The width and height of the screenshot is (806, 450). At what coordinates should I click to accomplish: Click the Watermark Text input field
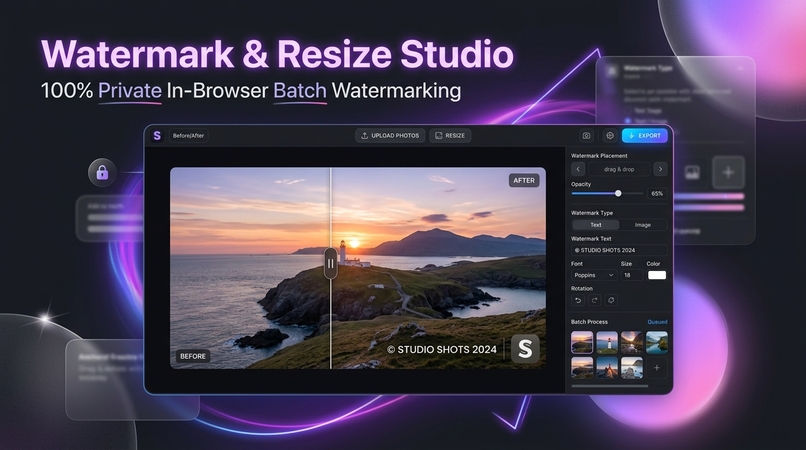coord(619,250)
